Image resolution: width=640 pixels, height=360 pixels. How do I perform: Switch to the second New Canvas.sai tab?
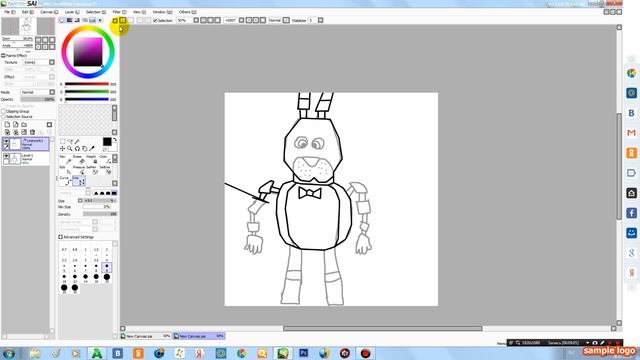[199, 336]
